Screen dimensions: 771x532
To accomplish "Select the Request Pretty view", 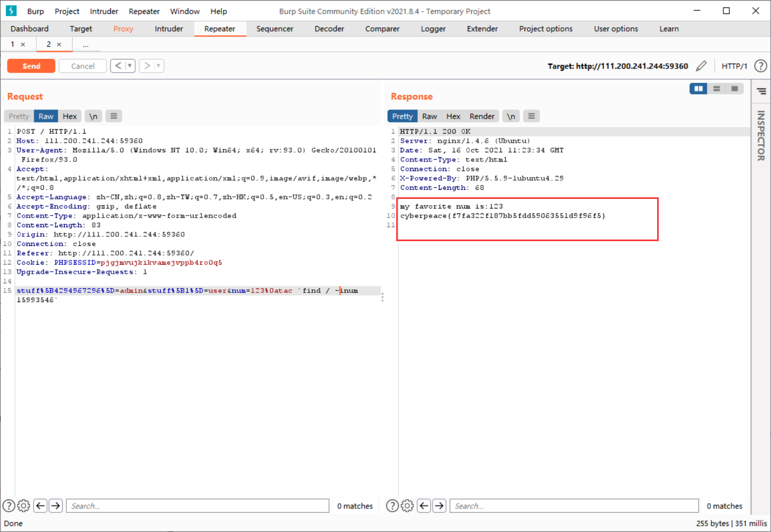I will [19, 116].
